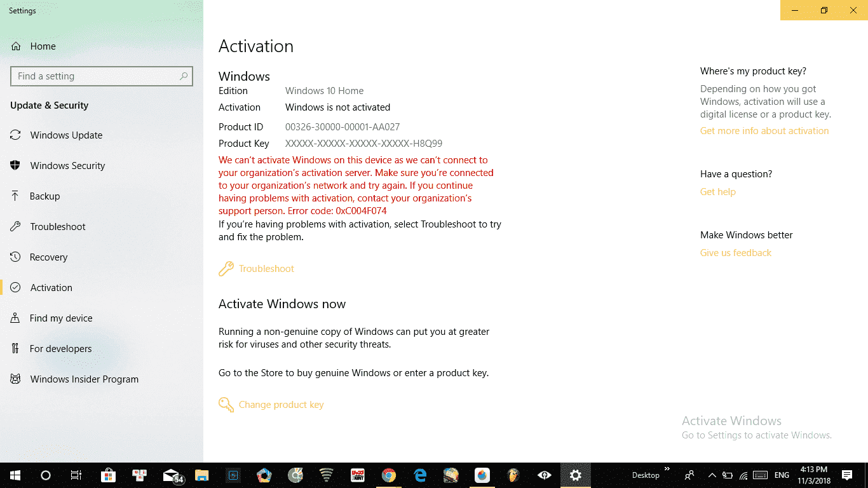The image size is (868, 488).
Task: Open the People icon on taskbar
Action: pos(689,475)
